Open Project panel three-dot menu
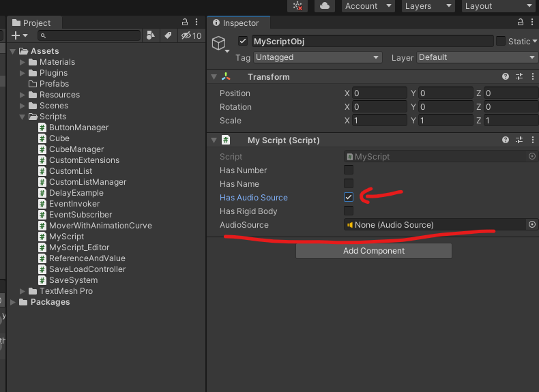This screenshot has height=392, width=539. coord(196,22)
